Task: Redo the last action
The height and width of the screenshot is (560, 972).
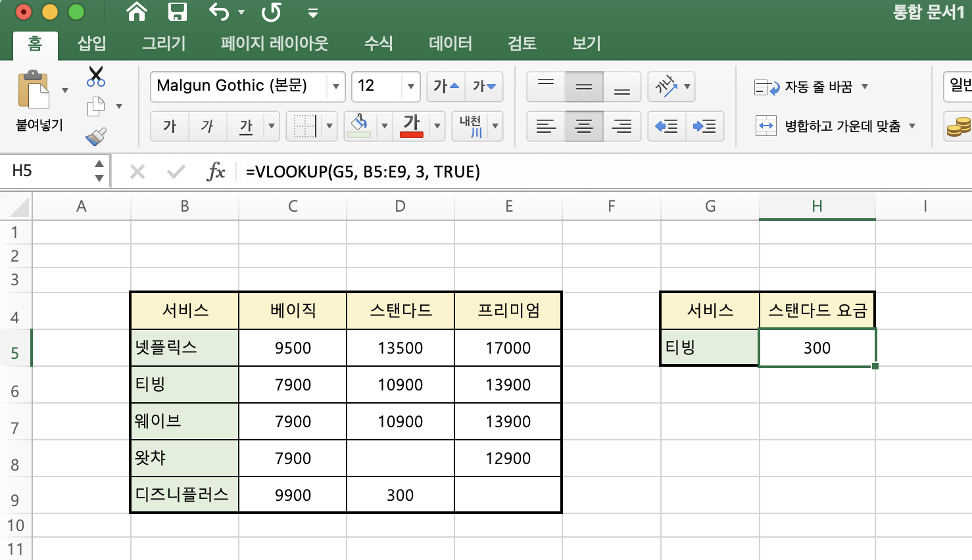Action: (272, 12)
